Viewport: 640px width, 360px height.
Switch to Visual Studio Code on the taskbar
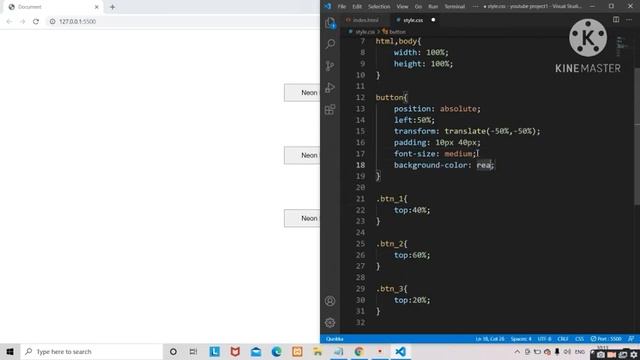400,351
